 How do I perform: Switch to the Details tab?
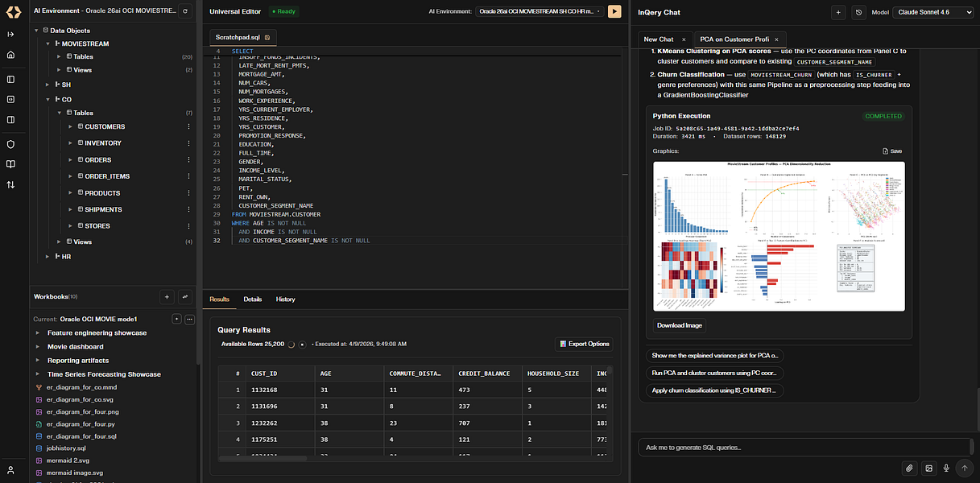point(253,299)
